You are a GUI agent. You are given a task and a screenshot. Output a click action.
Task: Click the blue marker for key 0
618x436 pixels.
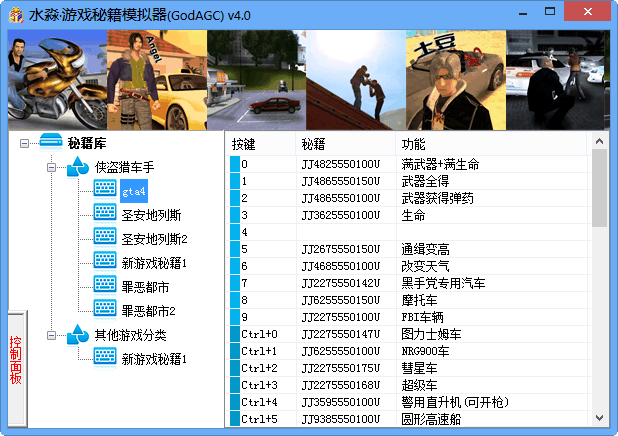click(x=235, y=164)
